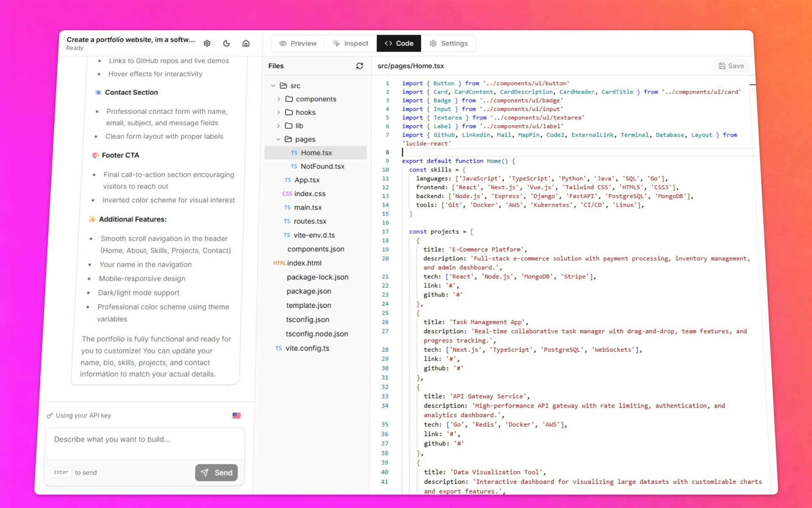Collapse the src folder
Image resolution: width=812 pixels, height=508 pixels.
(273, 85)
